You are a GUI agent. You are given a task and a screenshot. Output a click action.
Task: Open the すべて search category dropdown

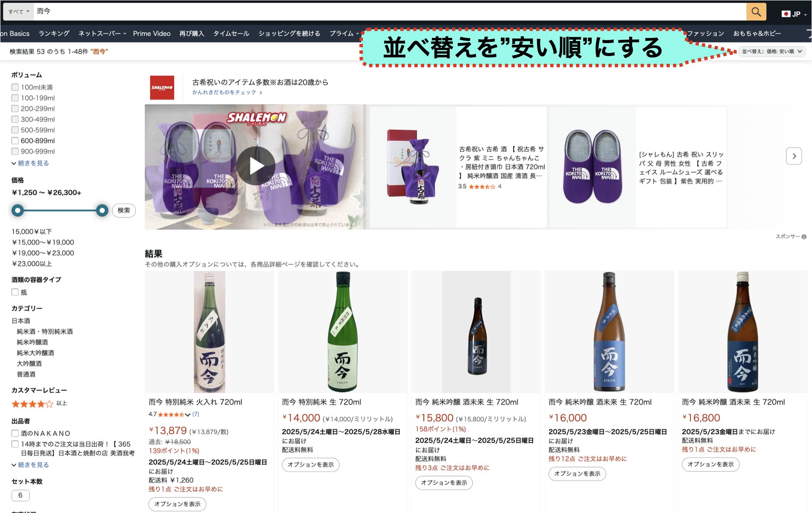coord(19,12)
